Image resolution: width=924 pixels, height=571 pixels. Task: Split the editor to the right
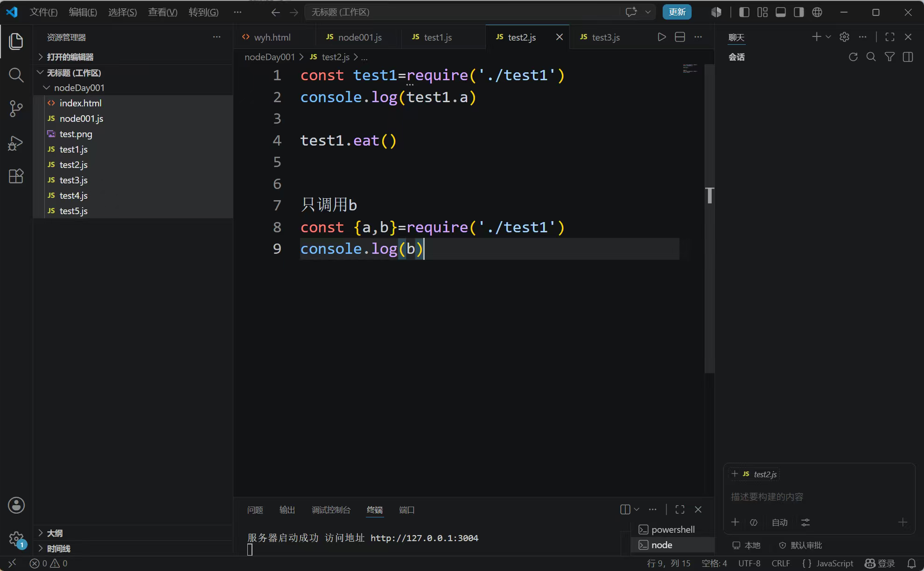680,37
